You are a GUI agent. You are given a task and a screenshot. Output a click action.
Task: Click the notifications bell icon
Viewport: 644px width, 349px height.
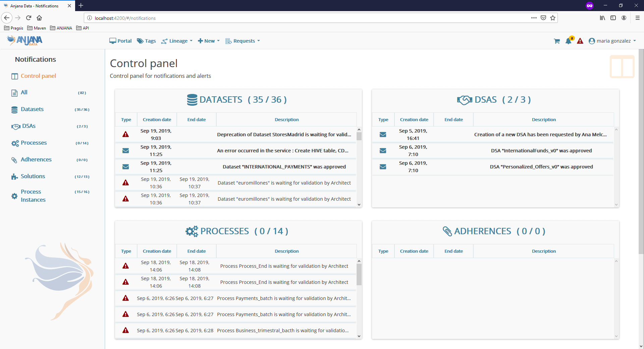tap(568, 41)
